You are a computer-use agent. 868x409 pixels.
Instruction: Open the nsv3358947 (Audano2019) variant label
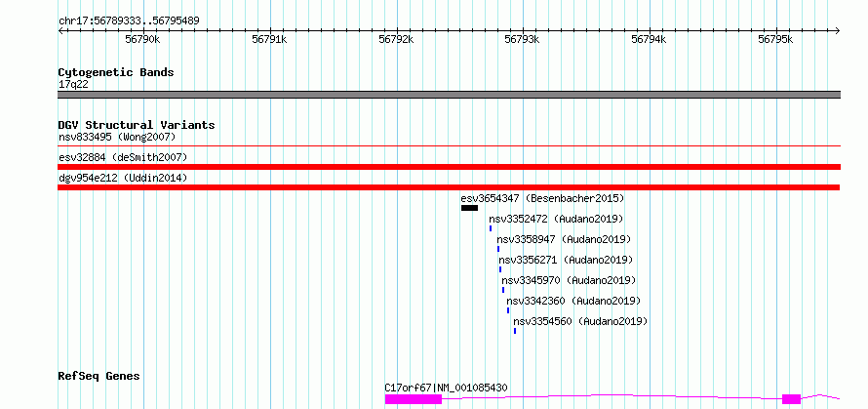click(x=564, y=239)
